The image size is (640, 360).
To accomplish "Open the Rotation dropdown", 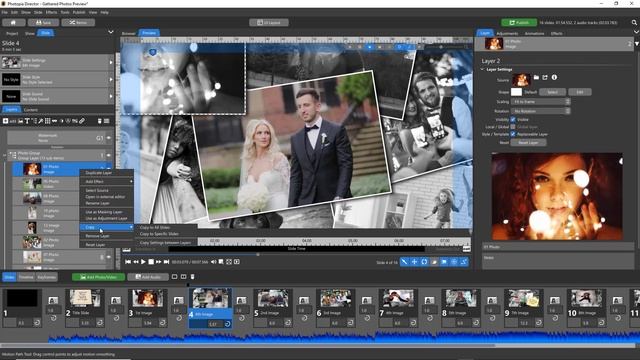I will (541, 111).
